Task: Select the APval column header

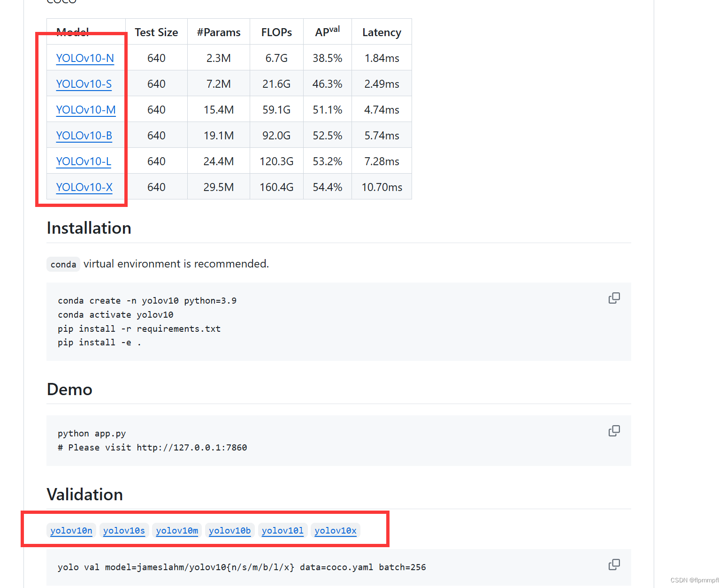Action: click(x=328, y=32)
